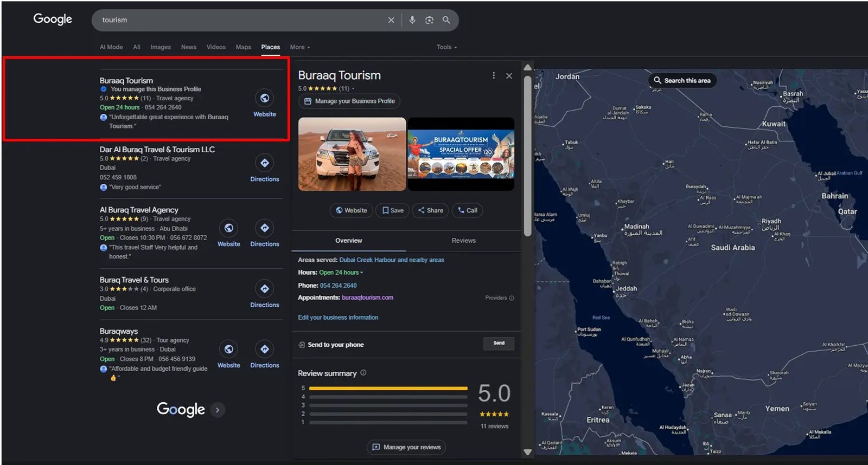Expand the Open 24 hours hours dropdown
This screenshot has height=465, width=868.
tap(341, 273)
